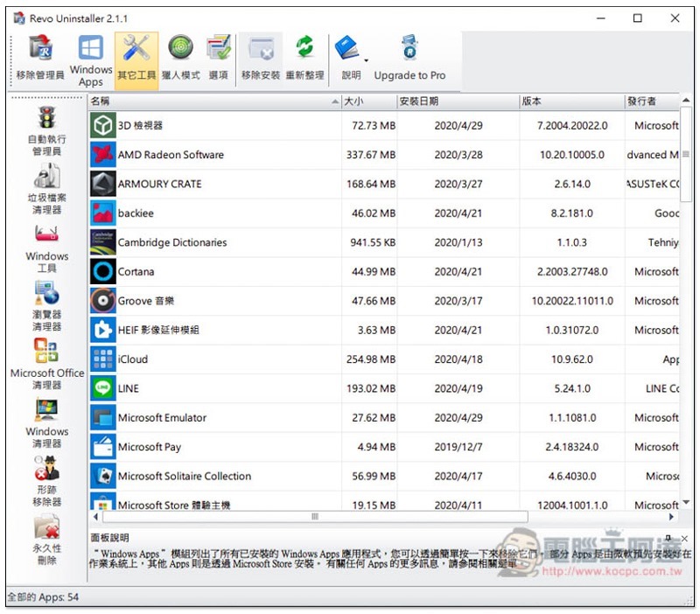Select the LINE app entry
Viewport: 700px width, 614px height.
coord(129,388)
